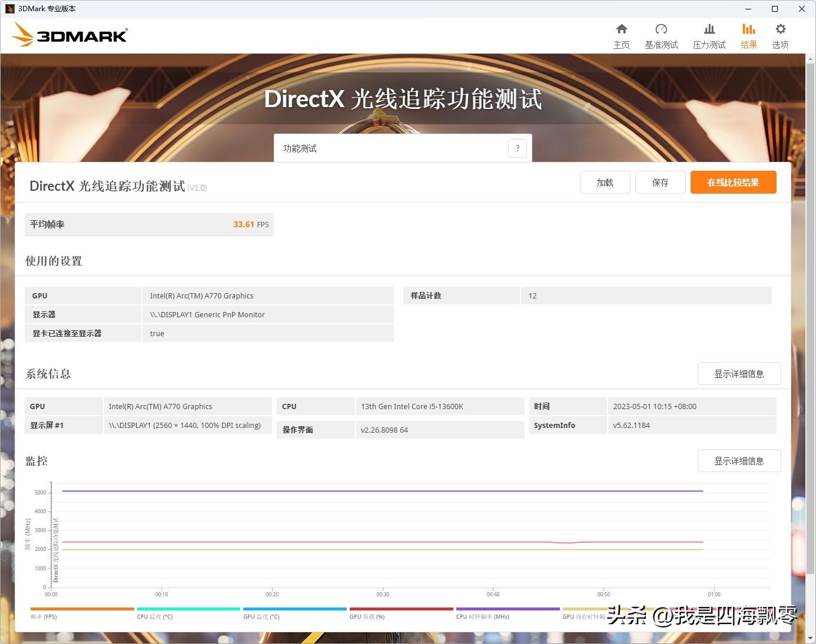Toggle the 帧率 (FPS) legend chip
This screenshot has width=816, height=644.
pos(81,612)
